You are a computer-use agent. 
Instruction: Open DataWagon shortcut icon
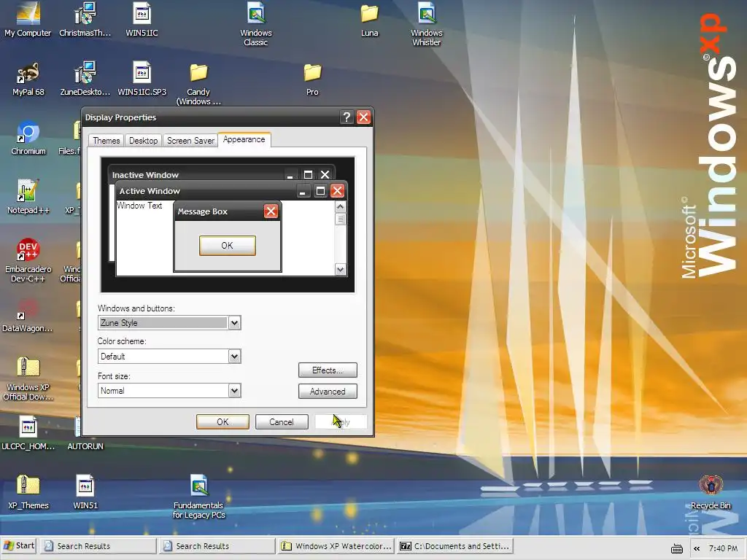pyautogui.click(x=27, y=315)
